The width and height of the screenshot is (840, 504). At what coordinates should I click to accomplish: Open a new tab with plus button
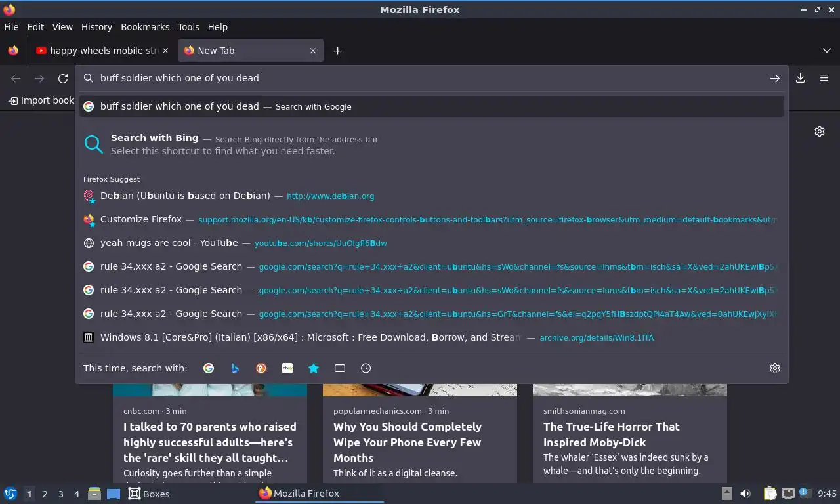pos(337,51)
